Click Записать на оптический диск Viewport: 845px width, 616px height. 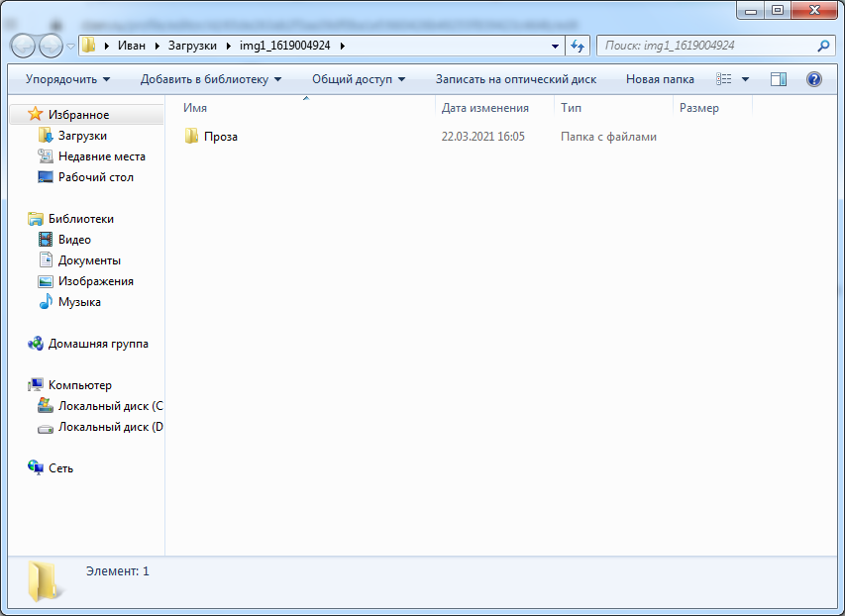pos(516,80)
